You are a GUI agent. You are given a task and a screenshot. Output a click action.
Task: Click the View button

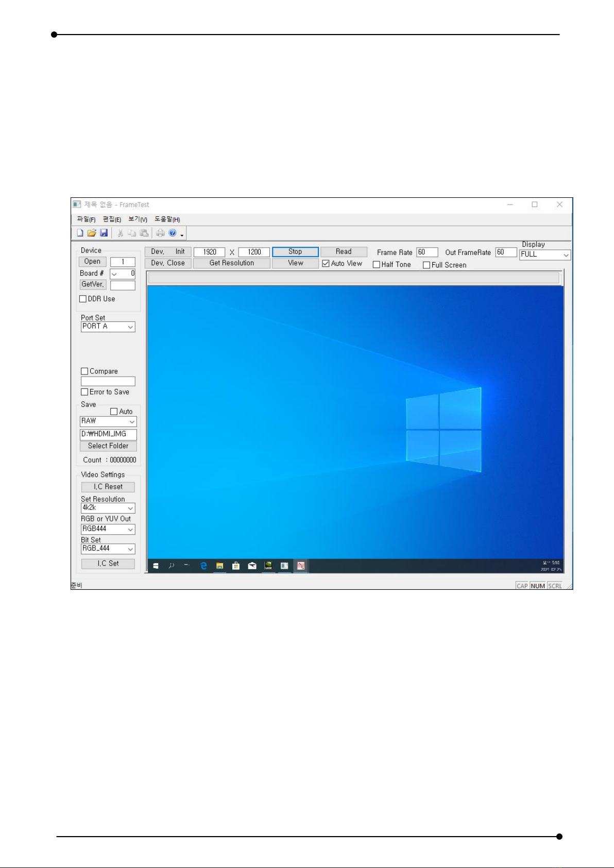pos(295,263)
